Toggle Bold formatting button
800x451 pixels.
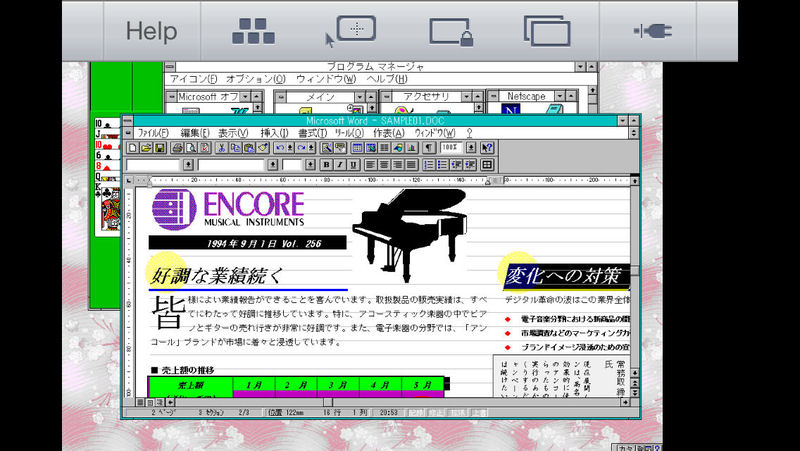(x=327, y=165)
